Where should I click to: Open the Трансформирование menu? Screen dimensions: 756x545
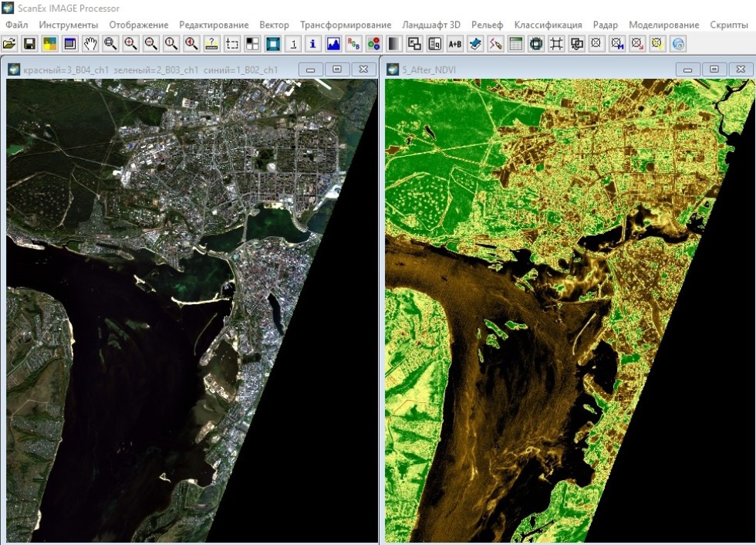[x=346, y=25]
